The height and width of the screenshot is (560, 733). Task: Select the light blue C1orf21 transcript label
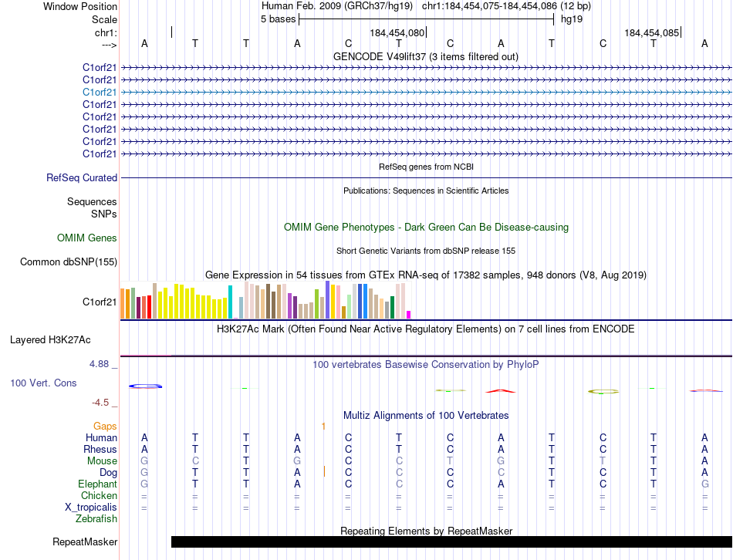(100, 92)
